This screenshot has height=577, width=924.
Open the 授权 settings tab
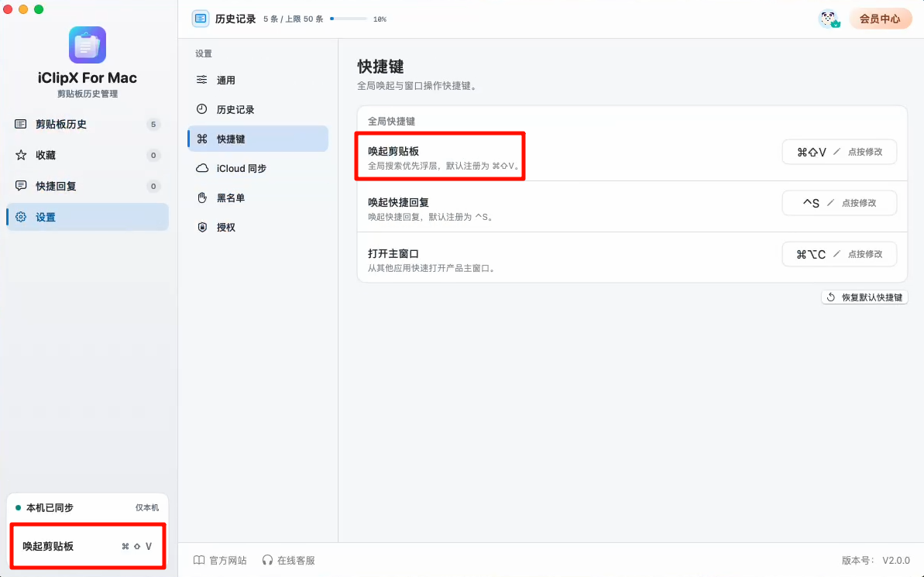257,227
